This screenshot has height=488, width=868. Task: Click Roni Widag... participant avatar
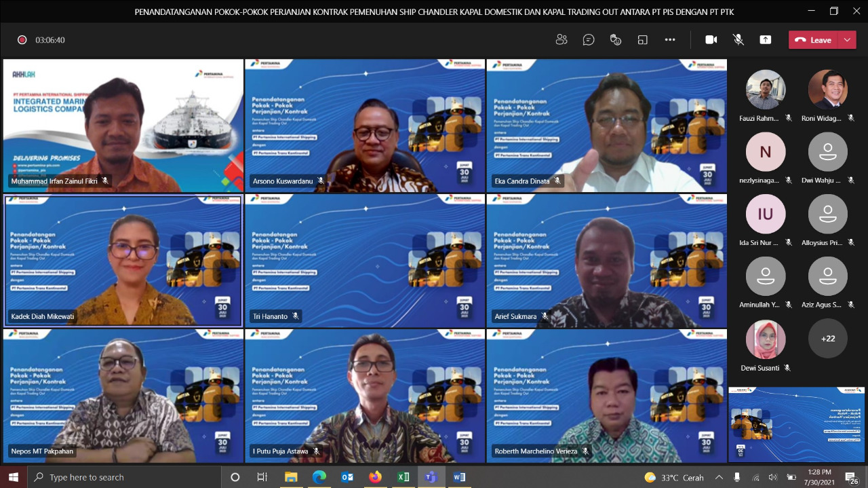(828, 90)
